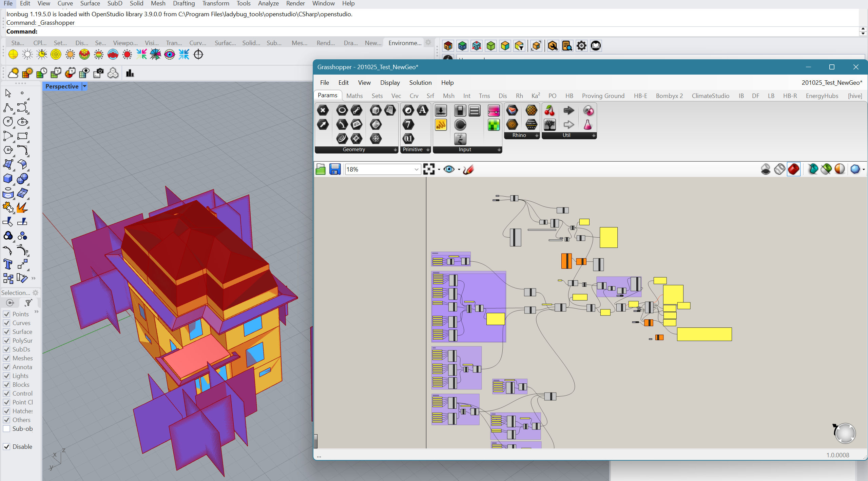Toggle the Disable checkbox
The height and width of the screenshot is (481, 868).
(x=6, y=447)
